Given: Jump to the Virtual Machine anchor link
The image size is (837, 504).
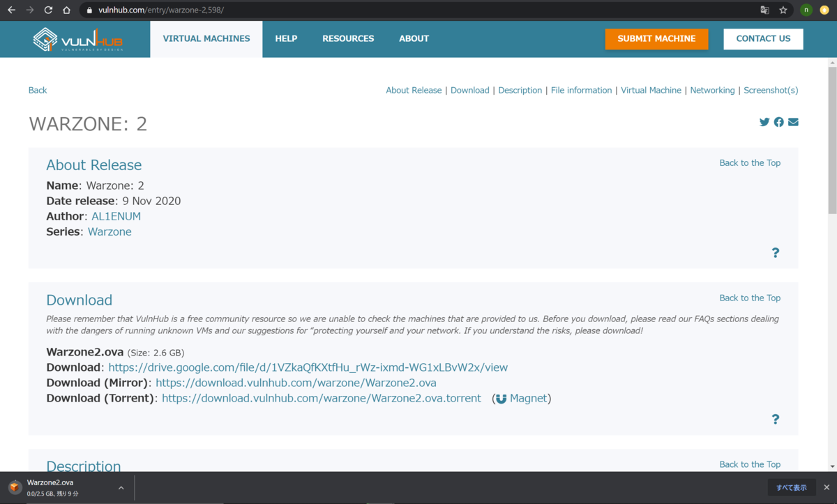Looking at the screenshot, I should (651, 90).
